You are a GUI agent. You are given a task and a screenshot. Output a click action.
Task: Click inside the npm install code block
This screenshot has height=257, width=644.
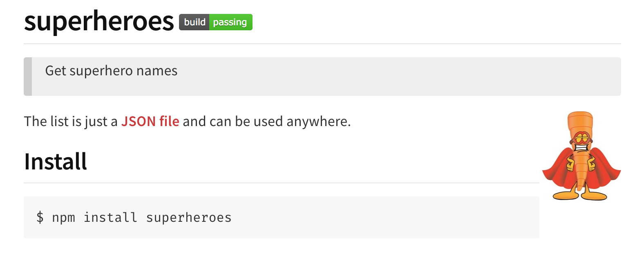[281, 217]
